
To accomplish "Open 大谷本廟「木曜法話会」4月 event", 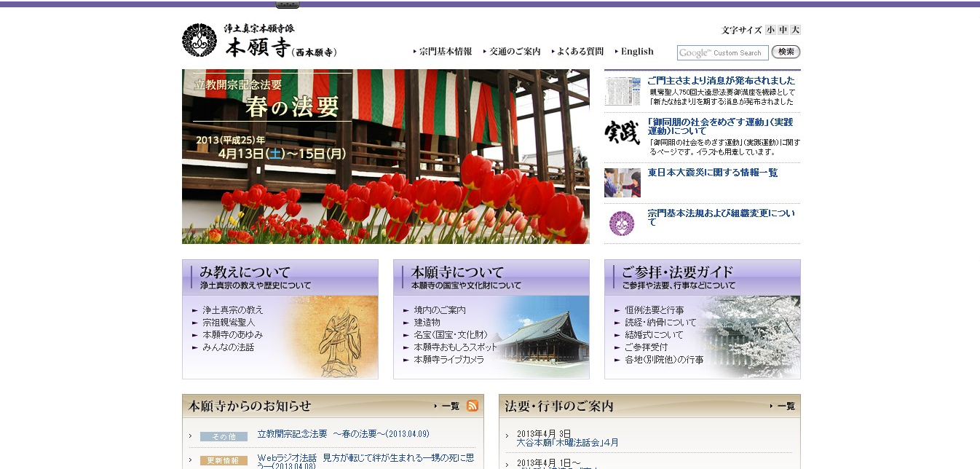I will coord(567,442).
